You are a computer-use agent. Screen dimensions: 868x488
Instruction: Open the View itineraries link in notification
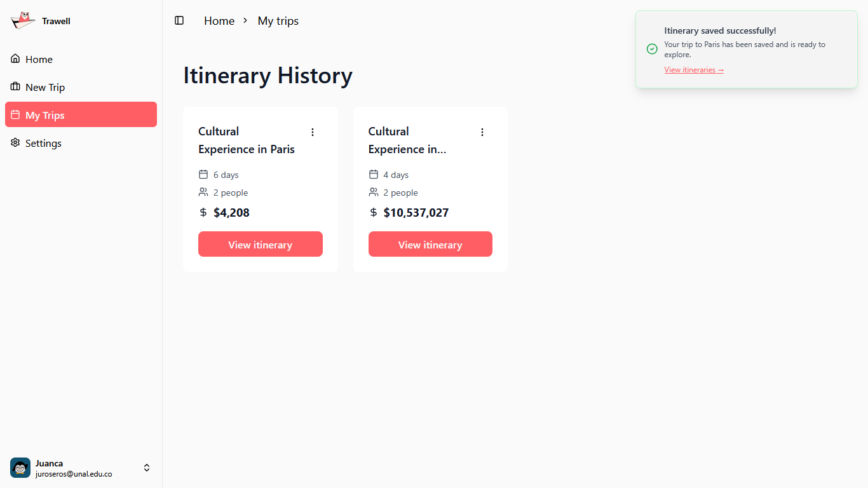[694, 70]
